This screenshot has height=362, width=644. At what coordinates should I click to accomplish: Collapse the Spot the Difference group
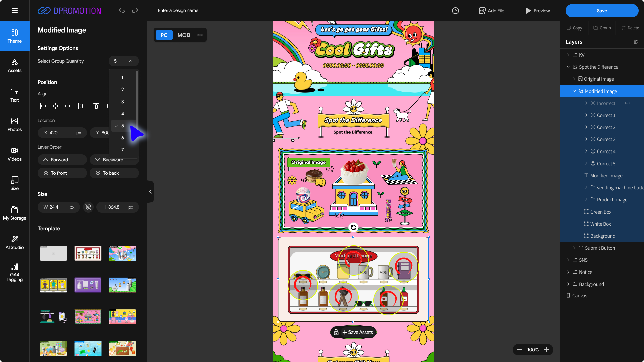point(568,67)
